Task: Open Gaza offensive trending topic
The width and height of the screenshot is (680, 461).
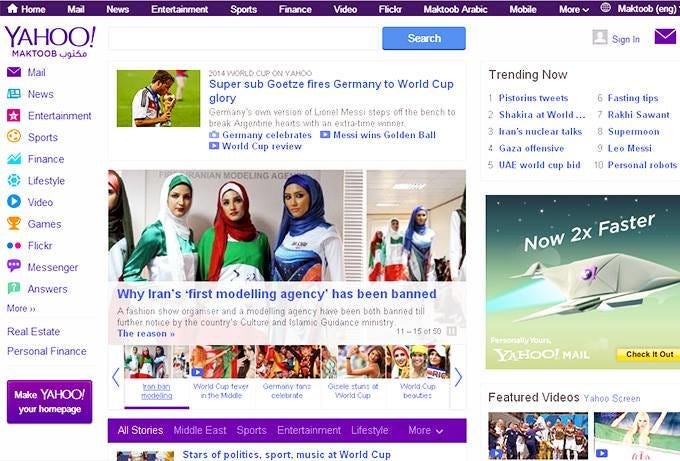Action: point(531,148)
